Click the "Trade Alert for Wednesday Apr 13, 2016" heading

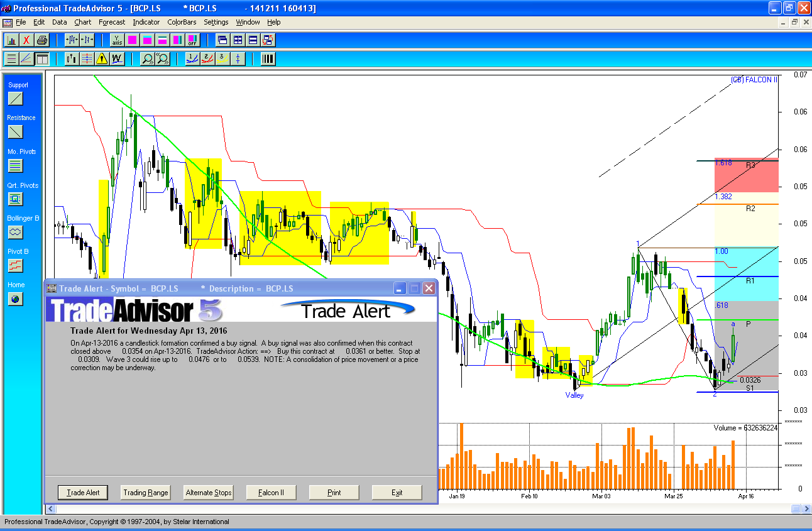pyautogui.click(x=149, y=331)
